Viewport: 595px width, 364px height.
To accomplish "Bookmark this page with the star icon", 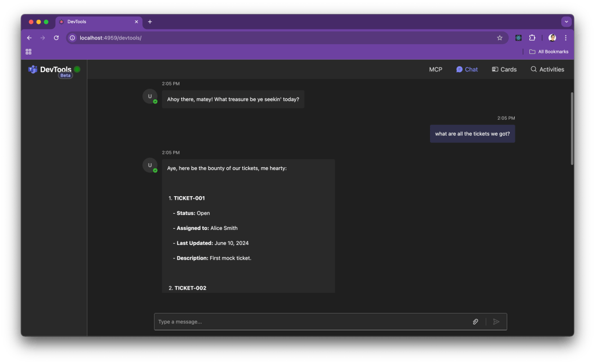I will pyautogui.click(x=500, y=38).
